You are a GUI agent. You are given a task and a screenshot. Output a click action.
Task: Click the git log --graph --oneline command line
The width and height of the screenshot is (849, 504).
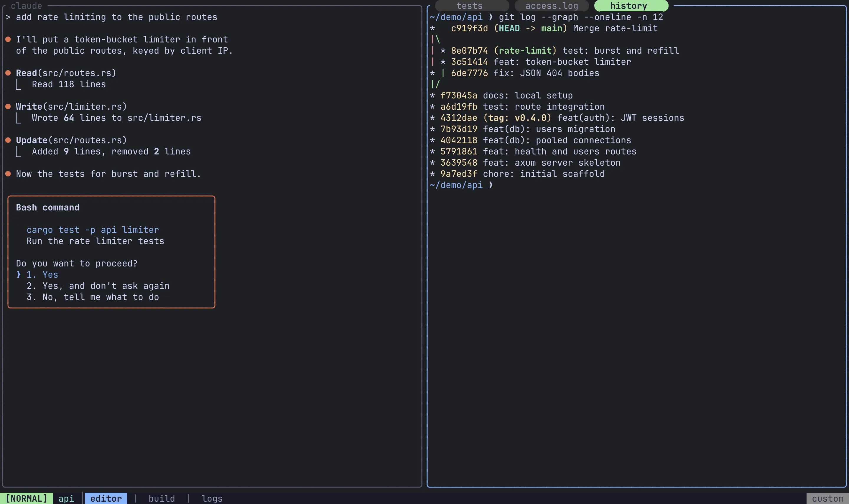581,17
